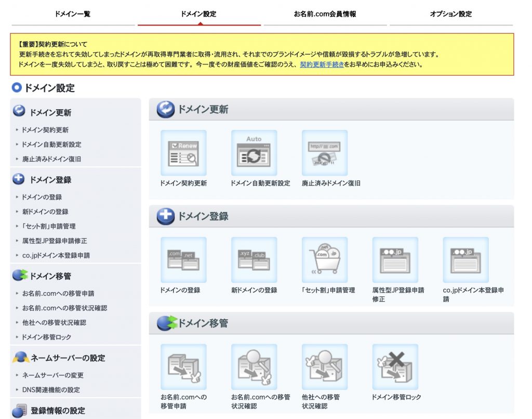This screenshot has height=419, width=532.
Task: Click co.jpドメイン本登録申請 caption in main panel
Action: coord(473,295)
